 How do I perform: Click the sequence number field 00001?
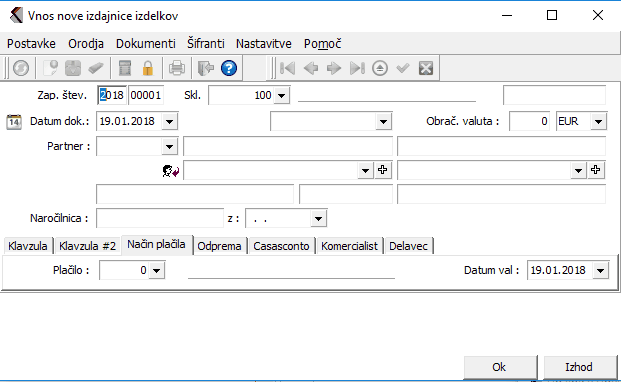click(x=146, y=95)
